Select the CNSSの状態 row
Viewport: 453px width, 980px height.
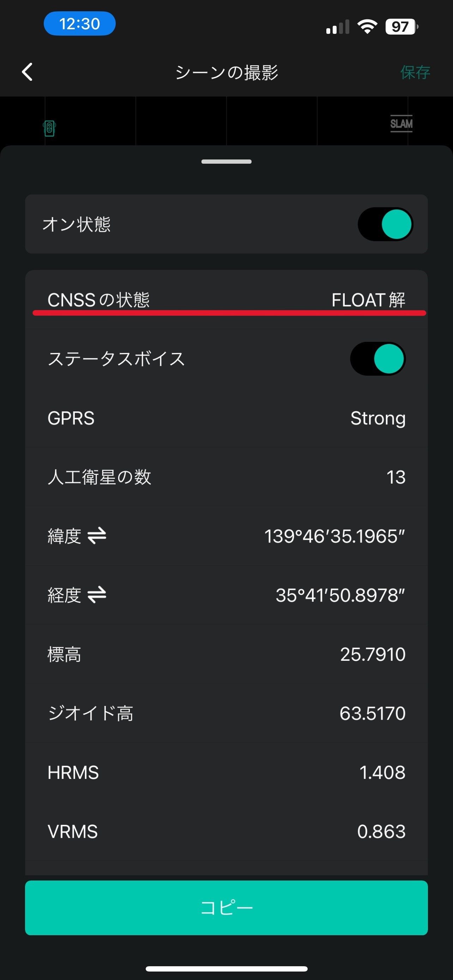tap(226, 300)
